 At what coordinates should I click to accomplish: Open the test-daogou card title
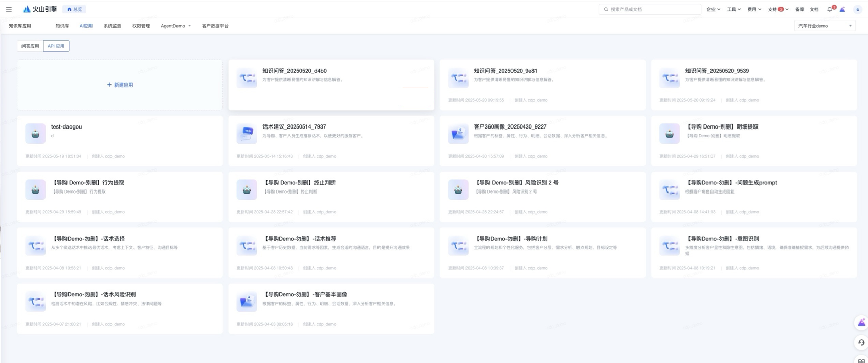pyautogui.click(x=66, y=126)
